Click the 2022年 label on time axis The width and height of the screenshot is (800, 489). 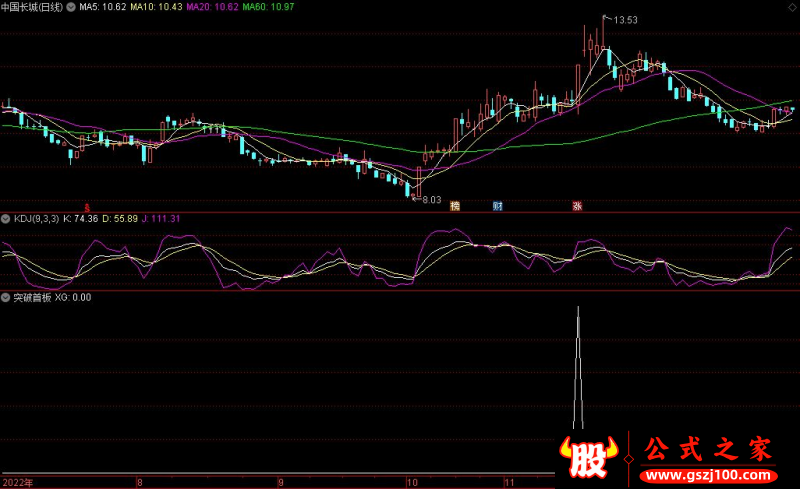tap(18, 482)
